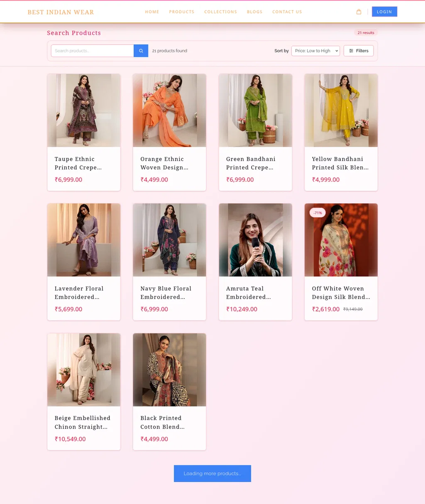
Task: Open the Amruta Teal Embroidered product photo
Action: pos(255,240)
